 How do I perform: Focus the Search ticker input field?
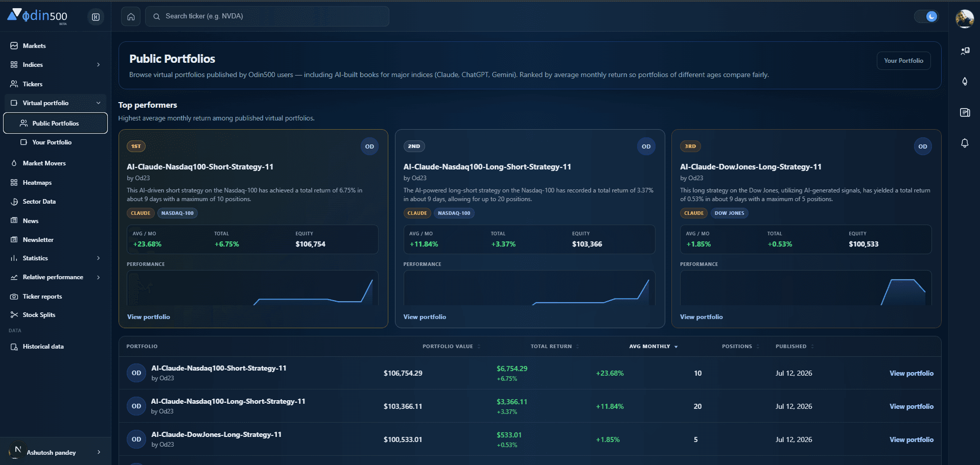[267, 16]
